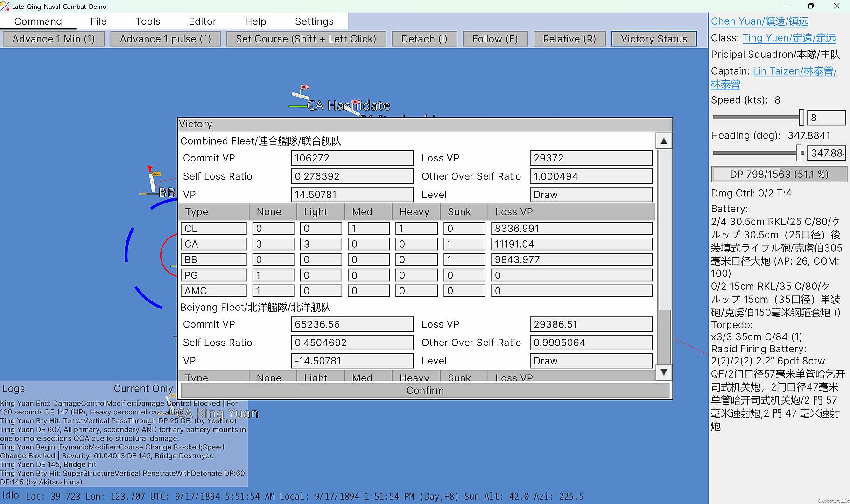Open the Settings menu
The width and height of the screenshot is (850, 504).
click(x=314, y=21)
